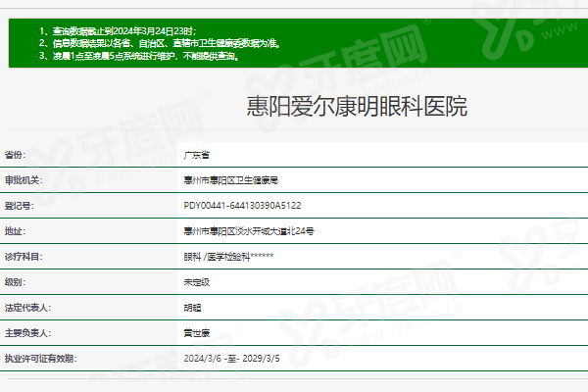Click registration number PDY00441-644130390A5122
588x392 pixels.
click(x=242, y=206)
